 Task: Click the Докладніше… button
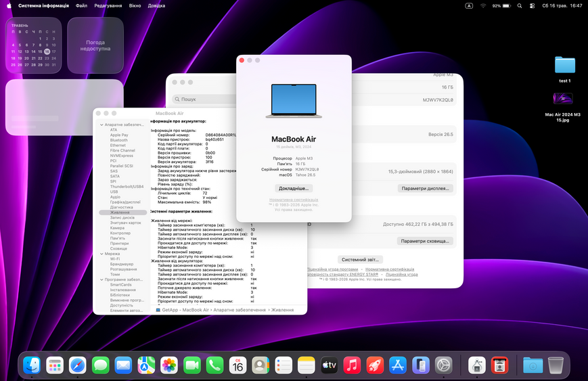coord(294,188)
